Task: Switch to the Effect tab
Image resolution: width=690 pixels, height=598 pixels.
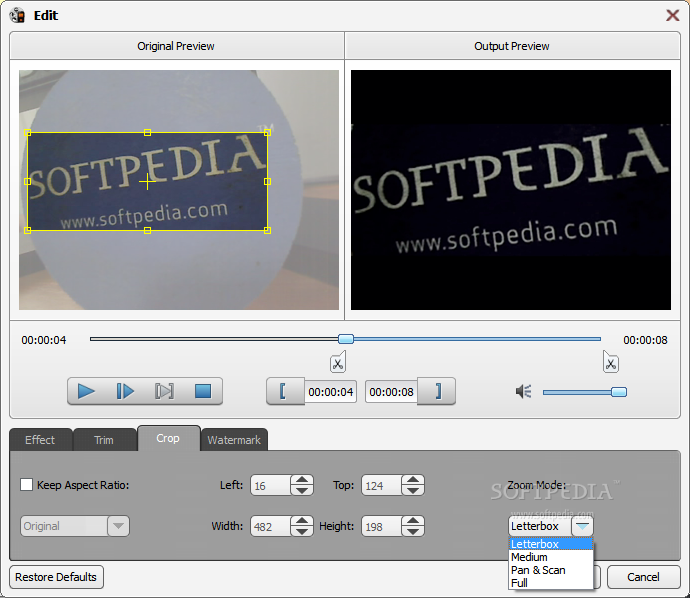Action: [x=40, y=440]
